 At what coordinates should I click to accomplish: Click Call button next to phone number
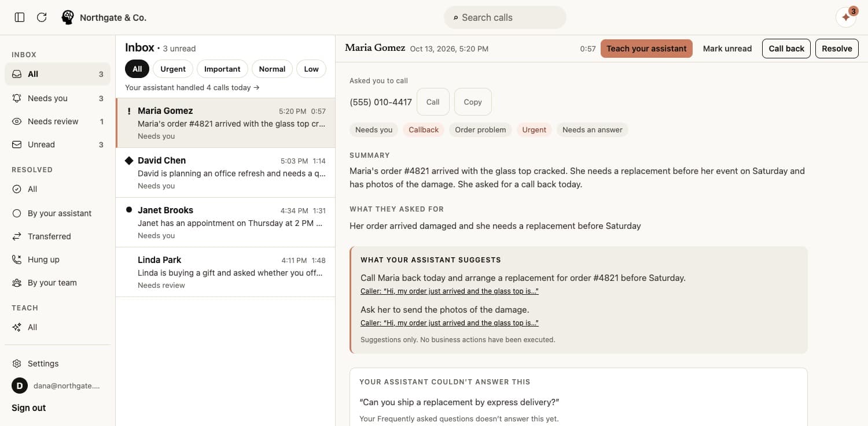(433, 102)
